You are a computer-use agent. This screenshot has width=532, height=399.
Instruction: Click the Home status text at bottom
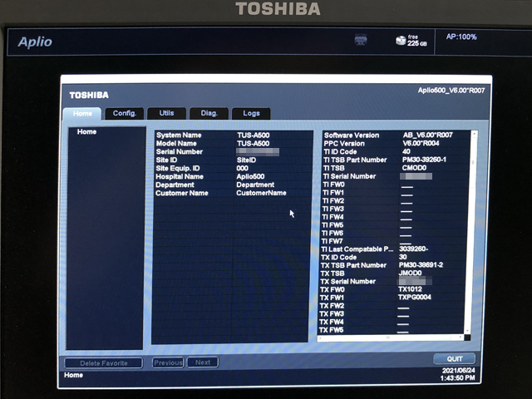(73, 375)
